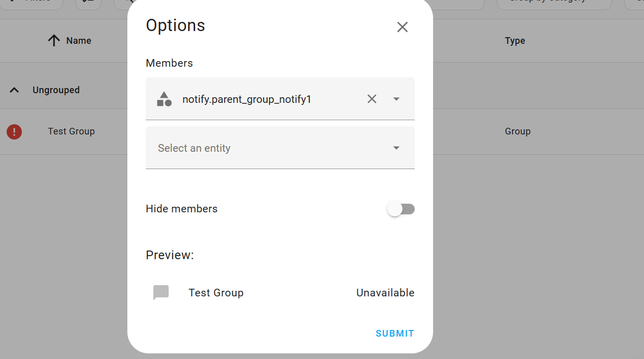The width and height of the screenshot is (644, 359).
Task: Click the notify group icon beside parent_group_notify1
Action: (x=164, y=99)
